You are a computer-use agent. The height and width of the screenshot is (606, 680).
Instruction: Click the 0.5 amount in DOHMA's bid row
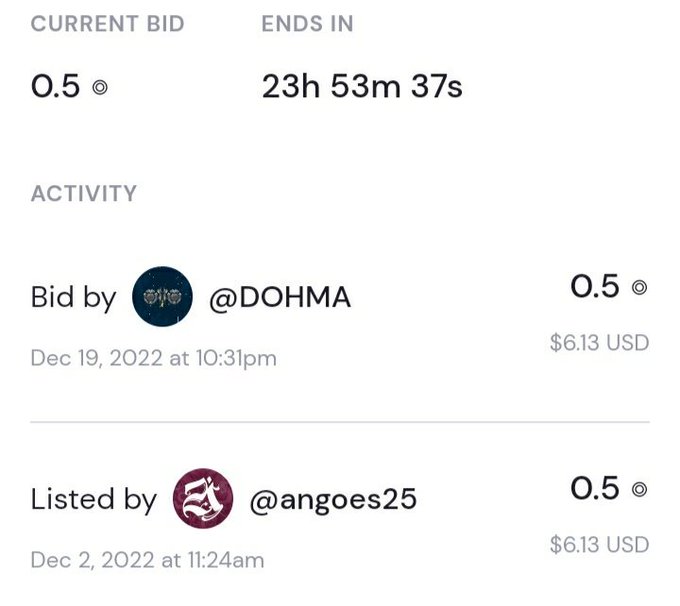coord(595,286)
